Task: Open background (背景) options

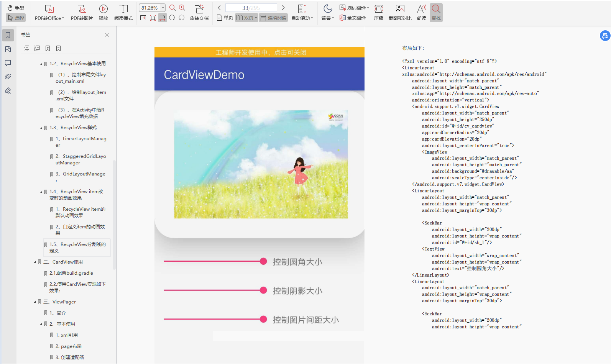Action: (328, 13)
